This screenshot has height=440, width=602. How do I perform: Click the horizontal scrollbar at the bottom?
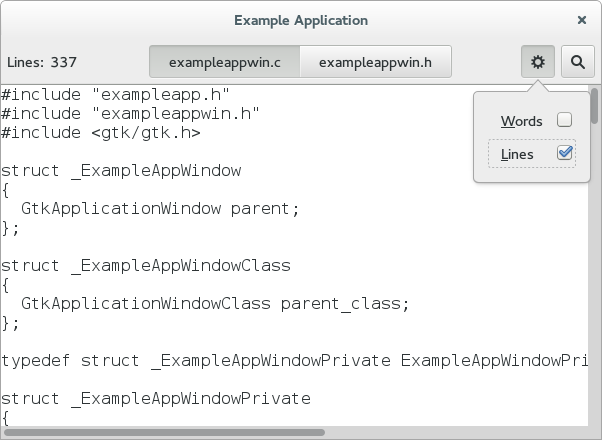pyautogui.click(x=165, y=433)
